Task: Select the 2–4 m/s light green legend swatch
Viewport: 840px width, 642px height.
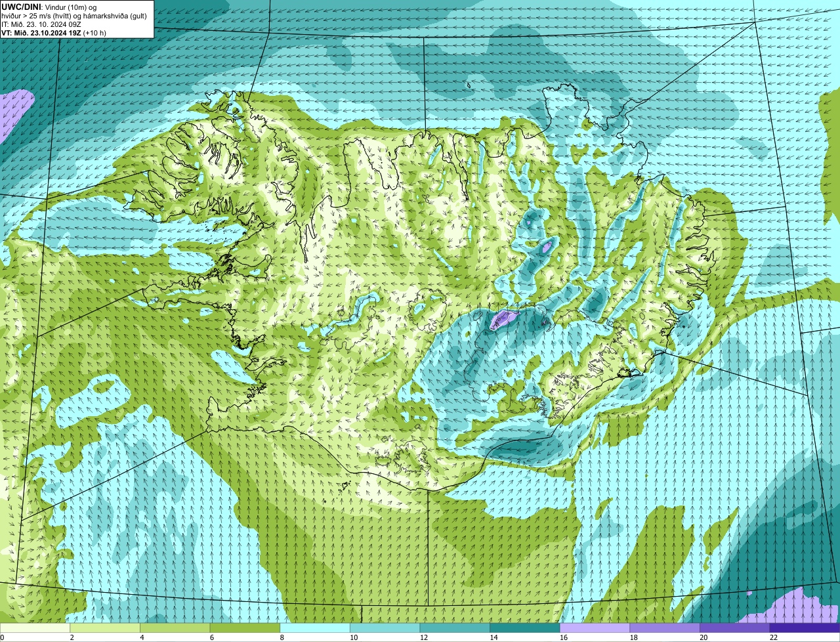Action: (x=105, y=628)
